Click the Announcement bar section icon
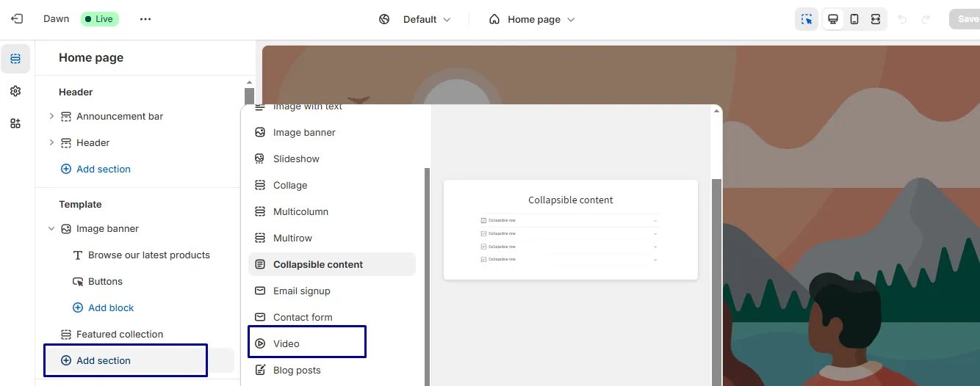The width and height of the screenshot is (980, 386). [x=66, y=116]
